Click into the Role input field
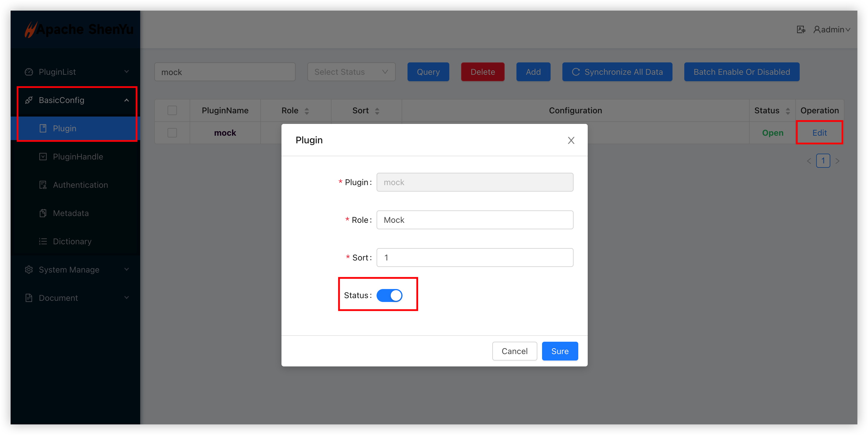 [474, 220]
